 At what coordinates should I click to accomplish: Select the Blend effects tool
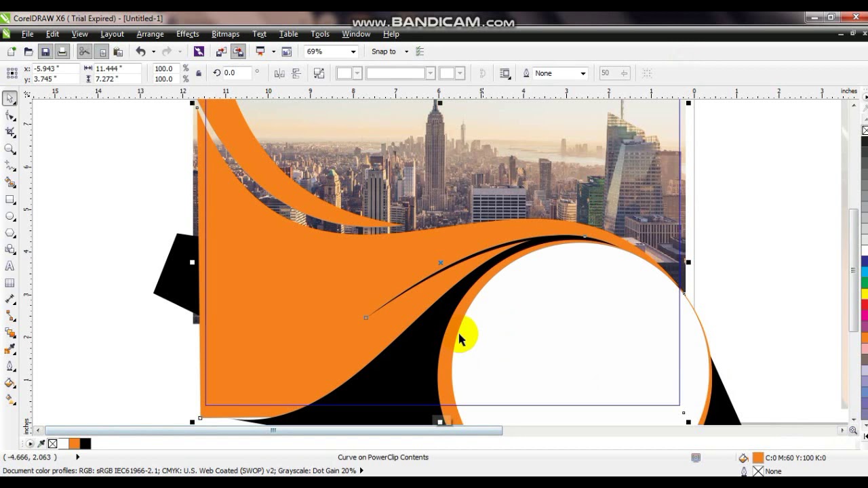[x=10, y=333]
